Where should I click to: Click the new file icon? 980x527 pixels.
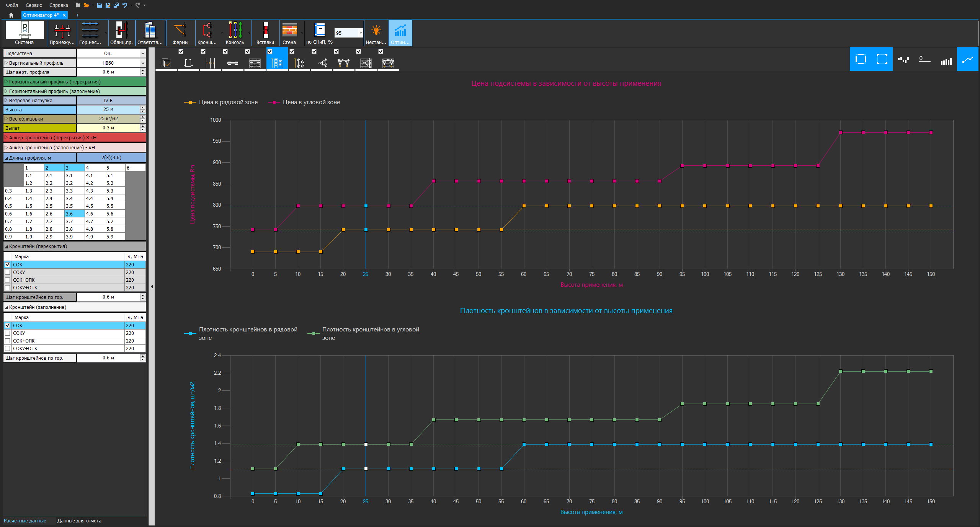78,5
